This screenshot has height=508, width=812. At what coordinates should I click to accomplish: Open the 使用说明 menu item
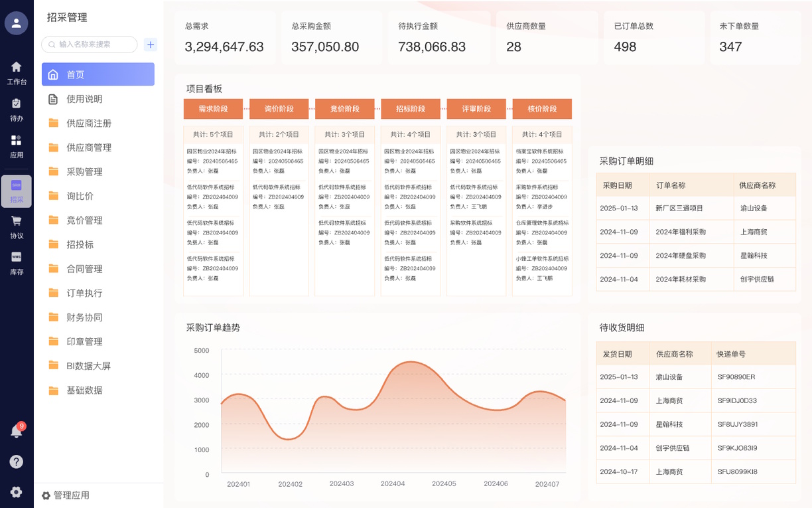point(84,99)
